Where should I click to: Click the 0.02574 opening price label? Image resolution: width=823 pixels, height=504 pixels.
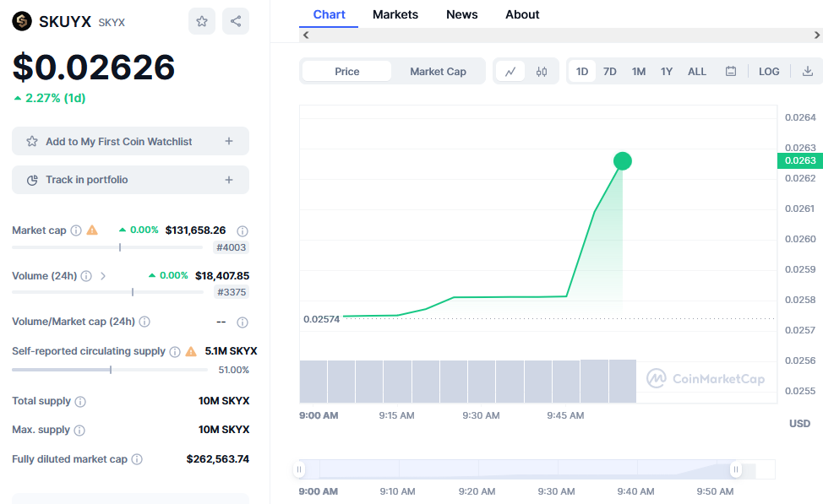pyautogui.click(x=321, y=319)
